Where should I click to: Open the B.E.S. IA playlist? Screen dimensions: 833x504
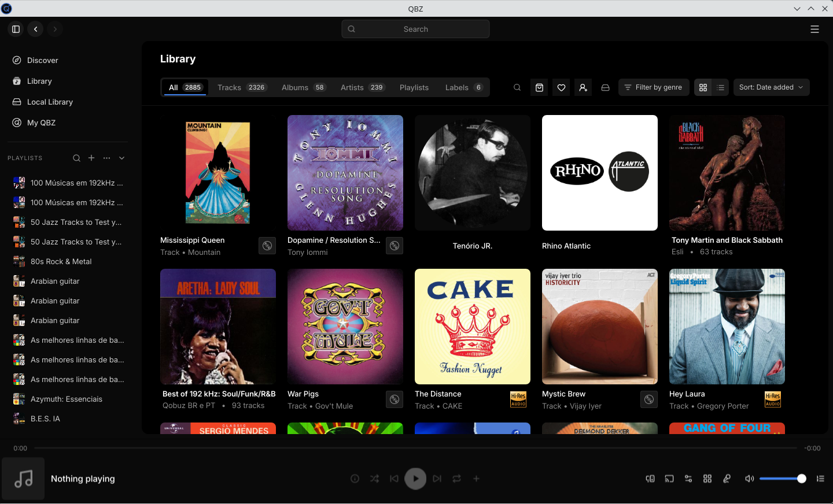[x=68, y=418]
